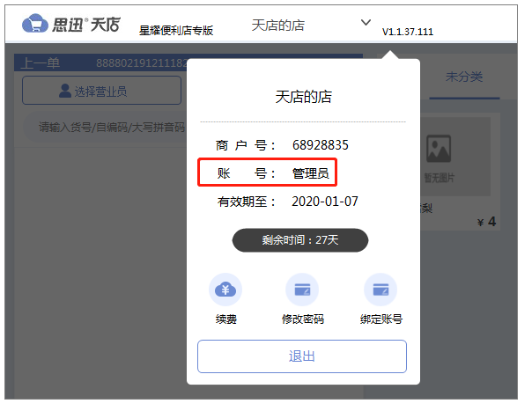Click the 天店的店 store name in header
This screenshot has width=532, height=411.
click(x=277, y=26)
